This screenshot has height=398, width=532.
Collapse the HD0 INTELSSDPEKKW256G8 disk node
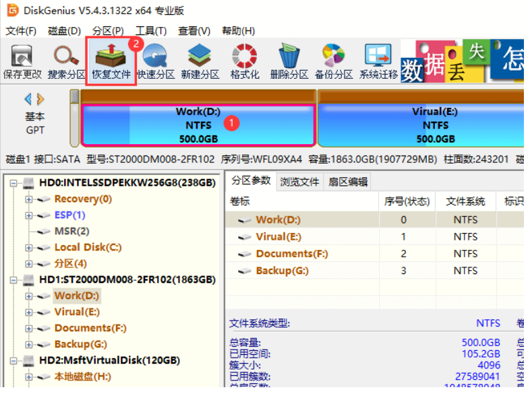pyautogui.click(x=13, y=183)
